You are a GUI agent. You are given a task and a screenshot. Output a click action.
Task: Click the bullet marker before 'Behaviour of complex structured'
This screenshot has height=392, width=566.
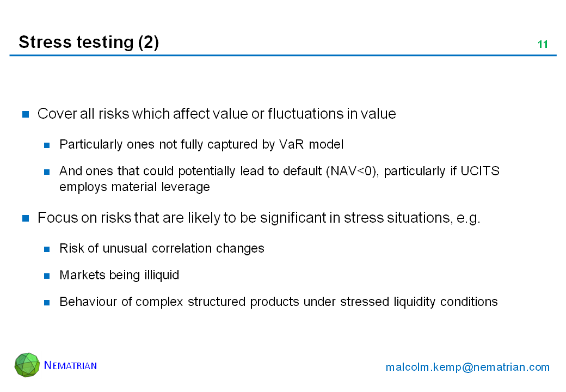tap(47, 303)
